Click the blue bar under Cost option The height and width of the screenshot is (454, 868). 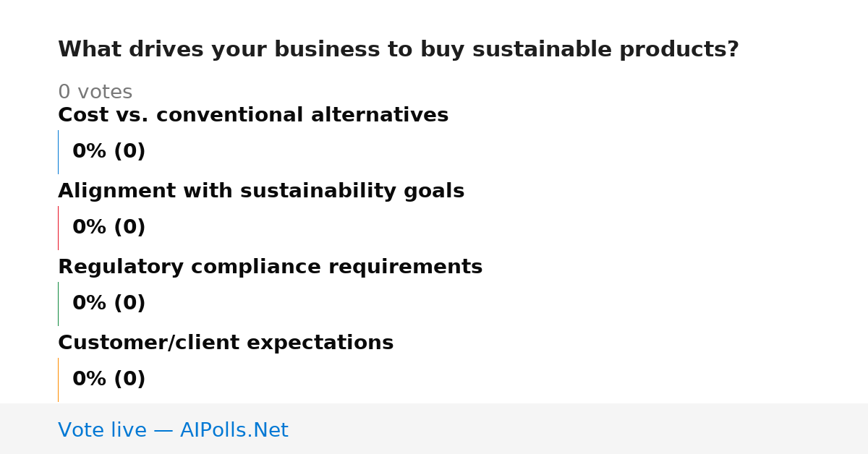pos(58,152)
